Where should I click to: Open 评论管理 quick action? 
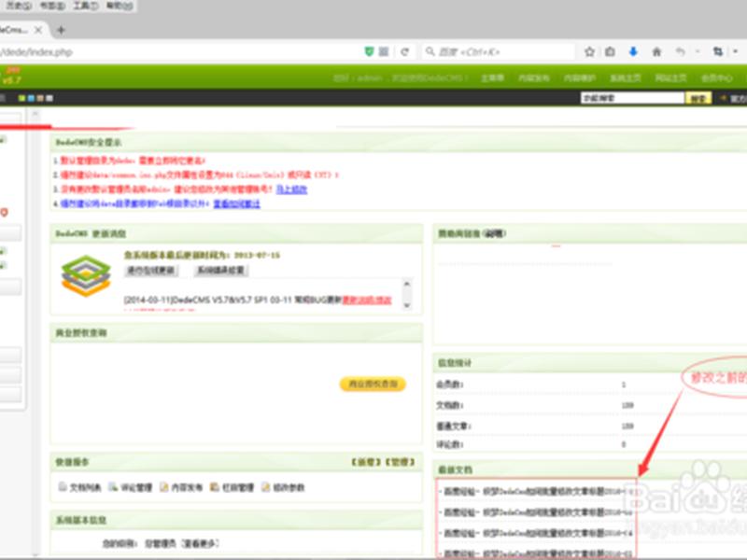[x=130, y=487]
